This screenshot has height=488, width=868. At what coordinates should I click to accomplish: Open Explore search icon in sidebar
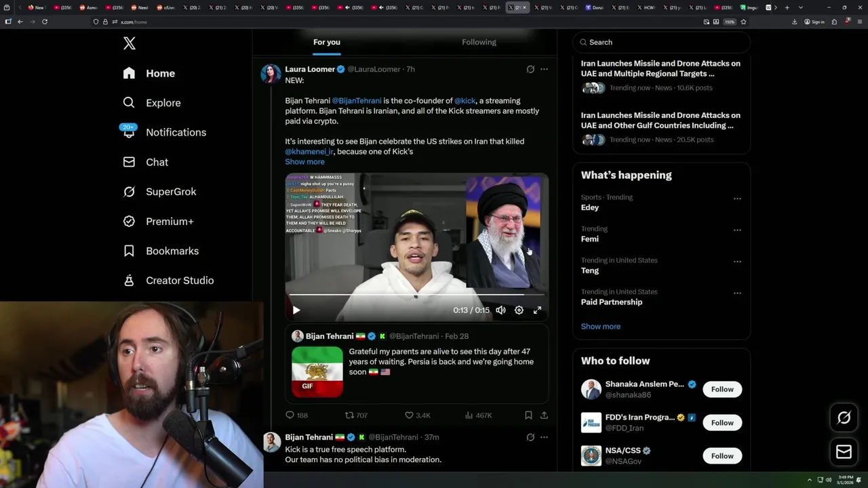pos(129,102)
